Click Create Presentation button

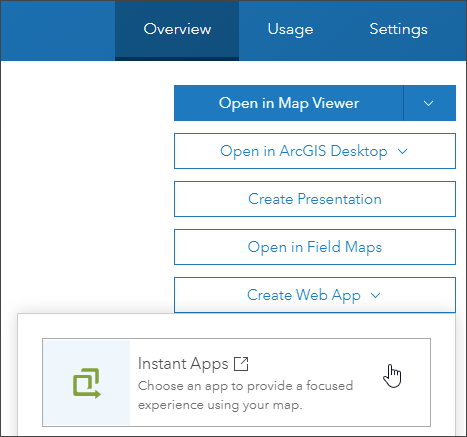pos(315,199)
